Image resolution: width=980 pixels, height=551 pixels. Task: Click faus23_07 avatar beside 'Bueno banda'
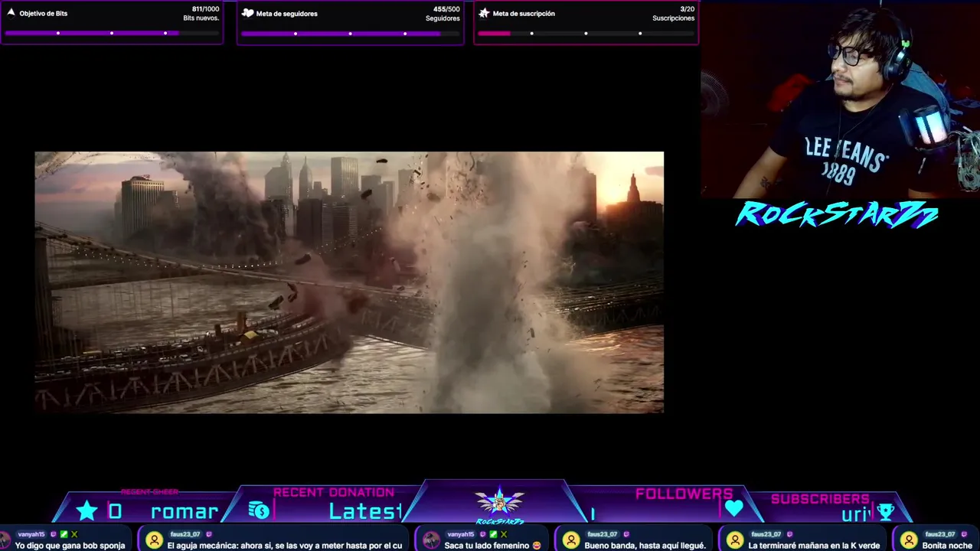(x=571, y=540)
